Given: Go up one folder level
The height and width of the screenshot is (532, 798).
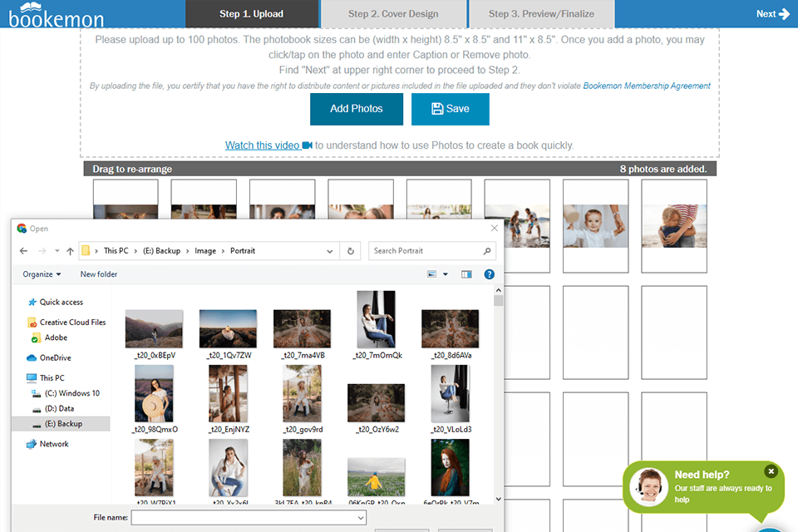Looking at the screenshot, I should (x=70, y=251).
